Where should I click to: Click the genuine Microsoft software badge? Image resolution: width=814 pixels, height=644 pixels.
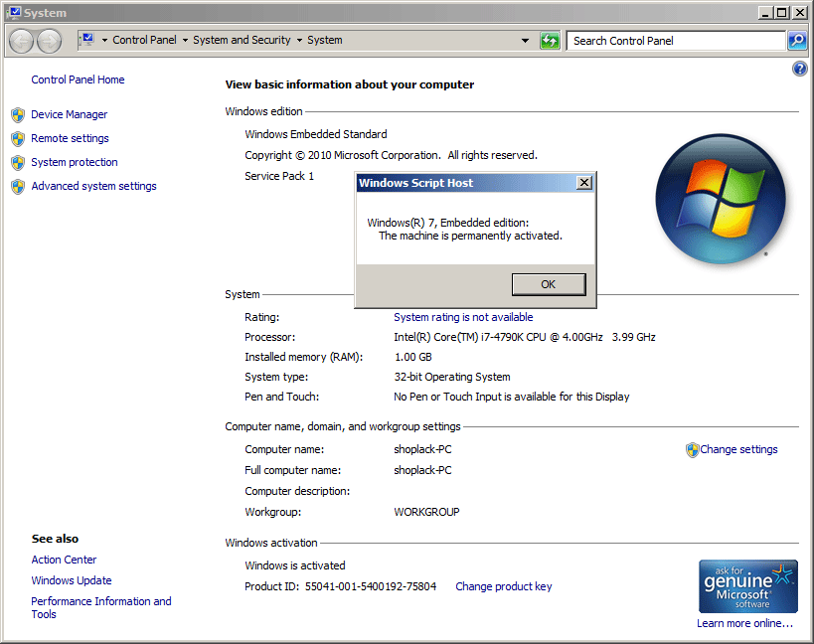pyautogui.click(x=748, y=586)
